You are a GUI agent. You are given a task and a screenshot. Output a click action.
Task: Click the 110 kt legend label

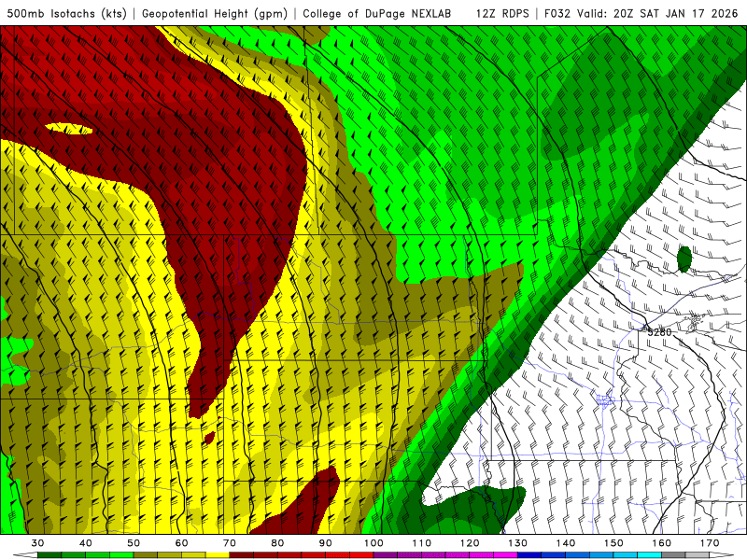coord(422,543)
